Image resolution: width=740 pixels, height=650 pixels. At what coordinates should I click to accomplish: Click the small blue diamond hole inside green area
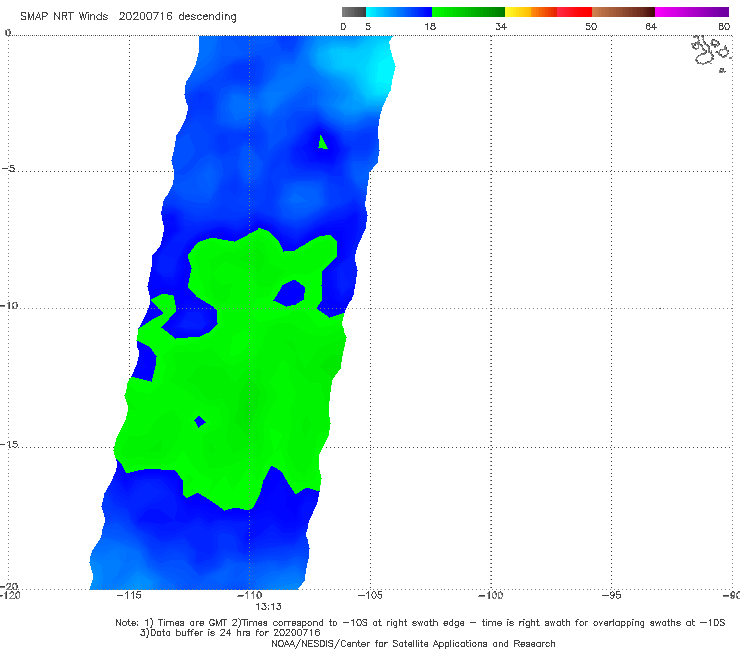(200, 422)
